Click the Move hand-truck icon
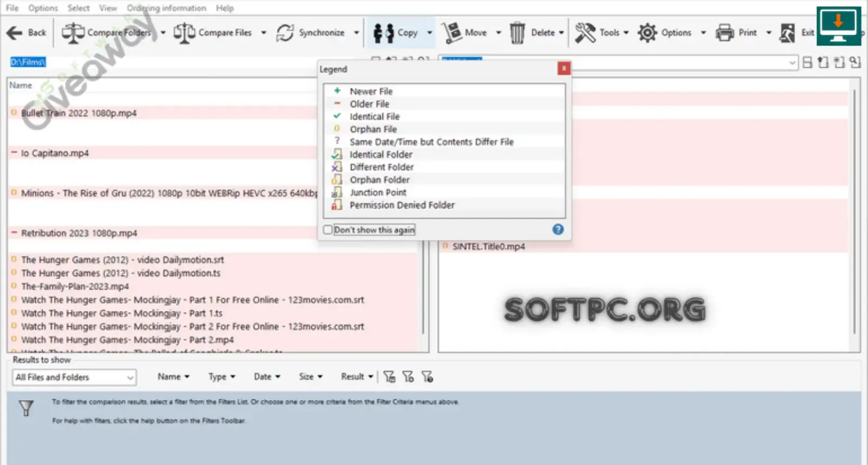868x465 pixels. tap(451, 33)
